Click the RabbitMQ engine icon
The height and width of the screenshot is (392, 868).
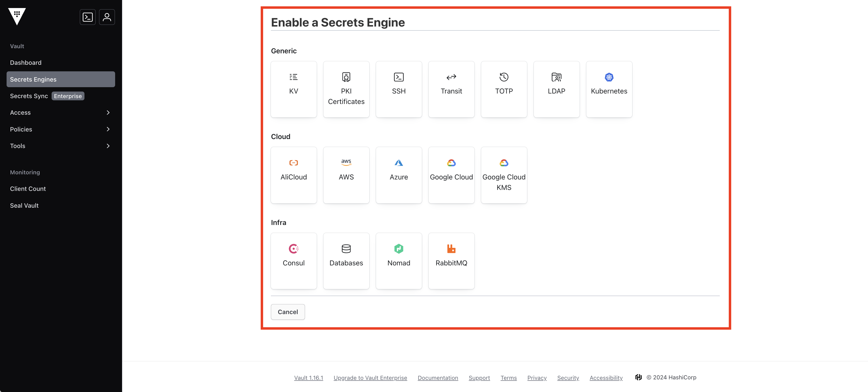pos(451,249)
